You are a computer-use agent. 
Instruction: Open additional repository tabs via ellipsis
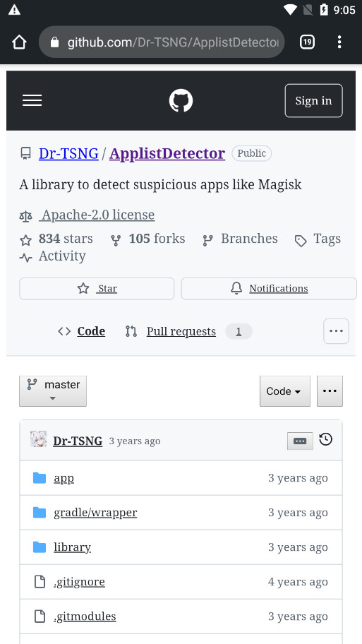pos(336,331)
